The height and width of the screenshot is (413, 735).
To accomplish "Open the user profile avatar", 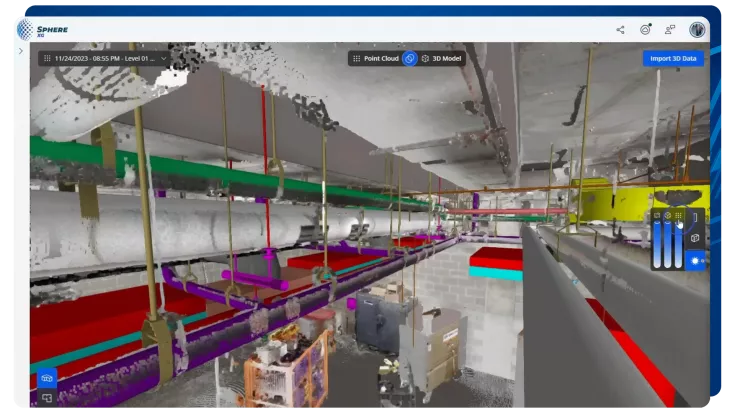I will pyautogui.click(x=697, y=30).
